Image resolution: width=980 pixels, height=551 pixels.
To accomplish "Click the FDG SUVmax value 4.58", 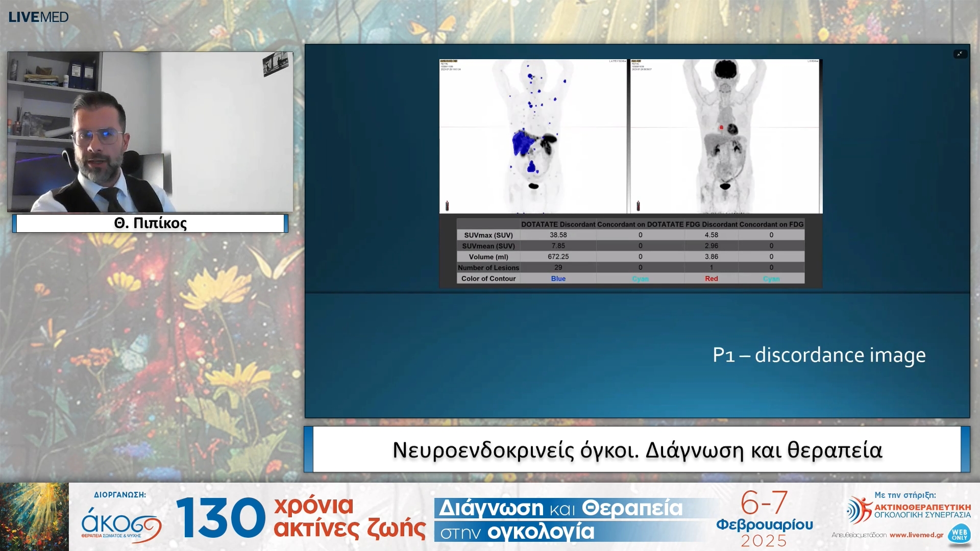I will [x=711, y=235].
